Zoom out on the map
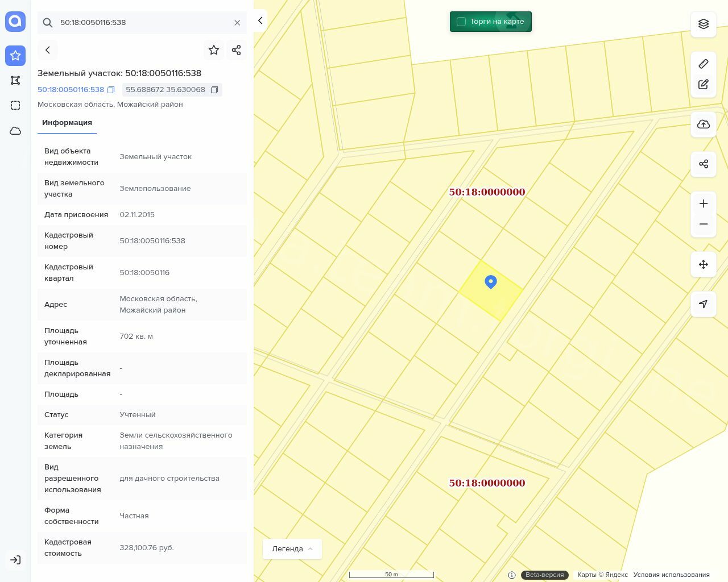This screenshot has width=728, height=582. [x=704, y=224]
